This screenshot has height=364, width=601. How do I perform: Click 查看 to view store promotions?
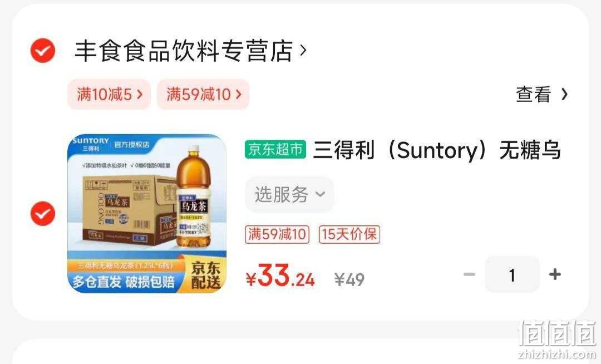534,94
